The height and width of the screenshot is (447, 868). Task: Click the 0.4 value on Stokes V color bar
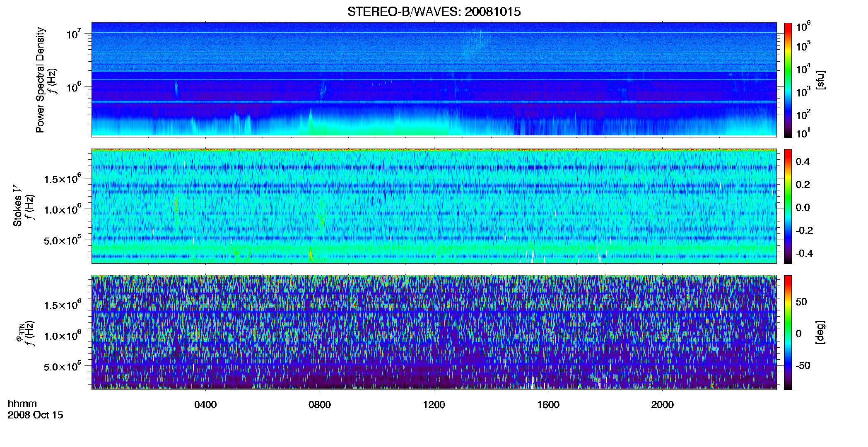(803, 161)
